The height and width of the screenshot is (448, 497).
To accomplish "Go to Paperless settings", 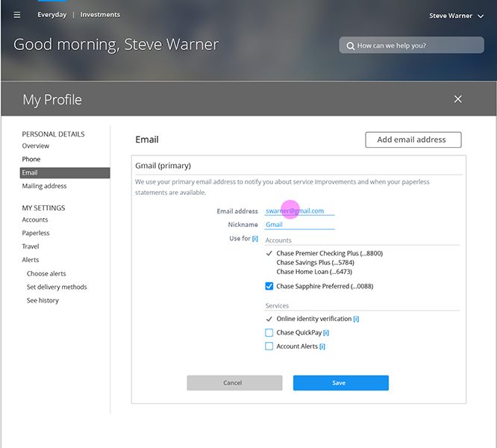I will click(x=36, y=233).
